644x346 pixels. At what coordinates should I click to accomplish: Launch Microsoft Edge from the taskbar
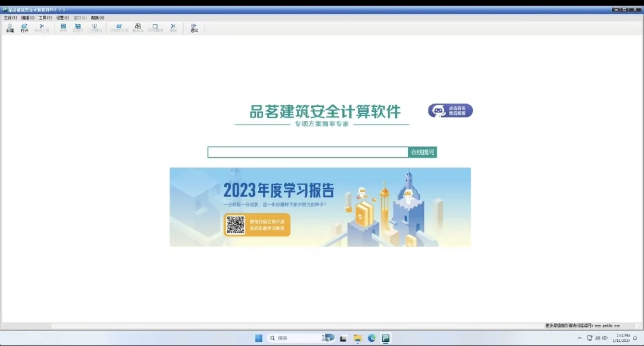tap(373, 338)
